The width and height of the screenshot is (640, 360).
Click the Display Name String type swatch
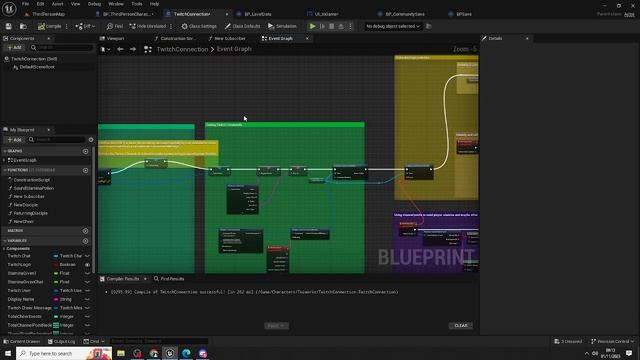(x=56, y=299)
